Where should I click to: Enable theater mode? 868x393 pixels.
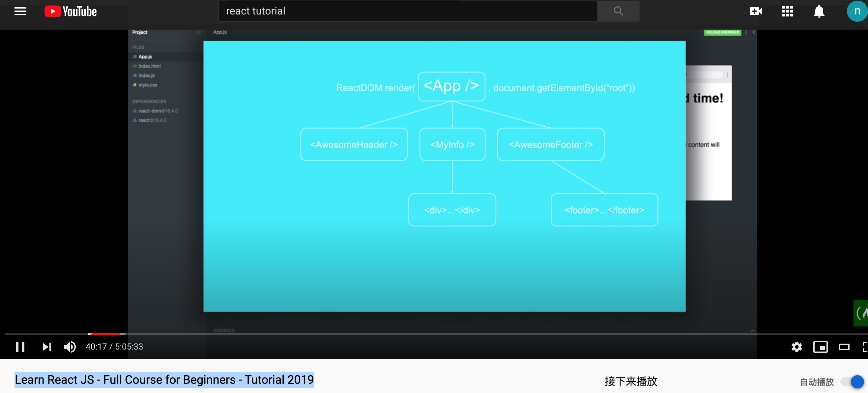point(844,347)
